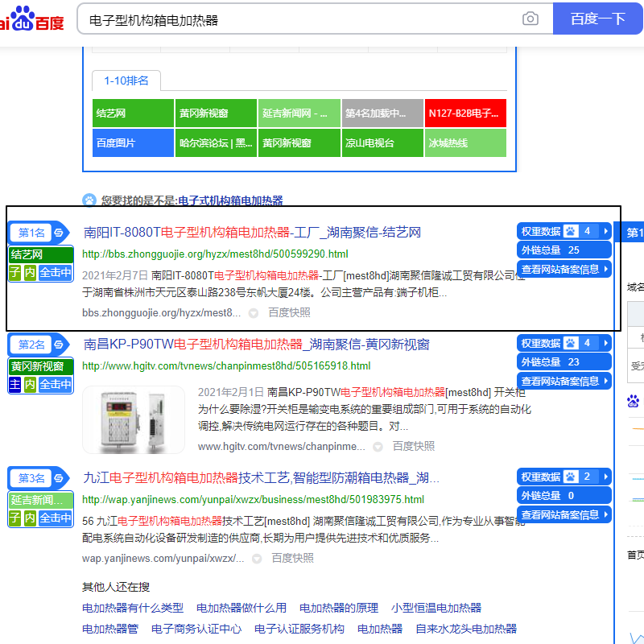Image resolution: width=644 pixels, height=644 pixels.
Task: Open 查看网站备案信息 for second result
Action: point(564,381)
